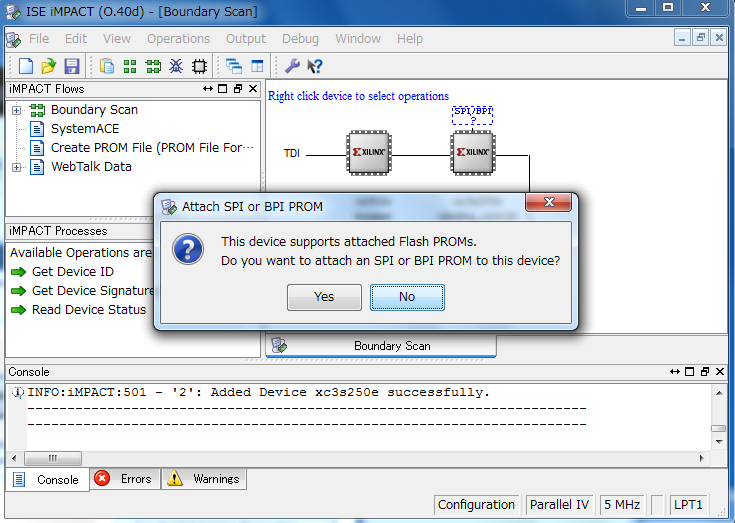The height and width of the screenshot is (523, 735).
Task: Click the console horizontal scrollbar thumb
Action: (x=53, y=458)
